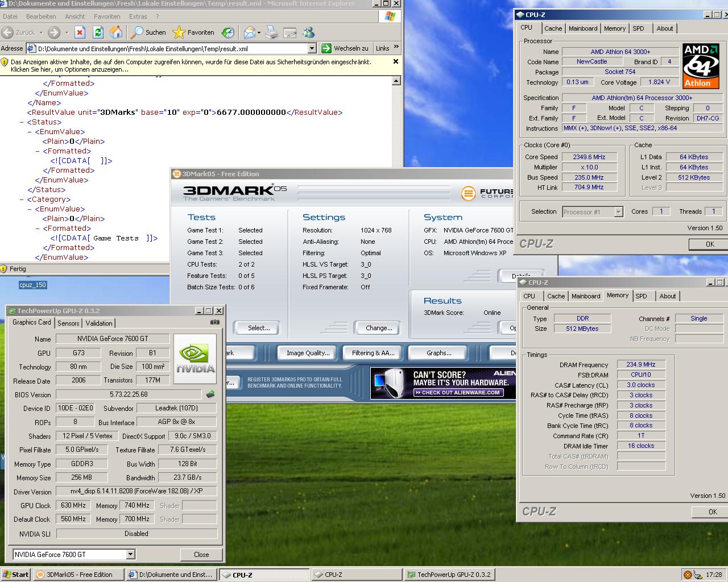
Task: Click the IE vertical scrollbar up arrow
Action: pos(396,81)
